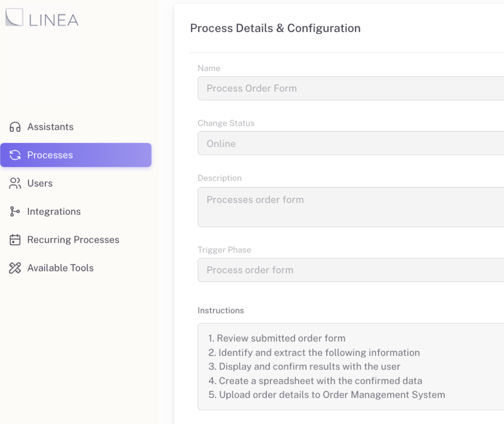Screen dimensions: 504x424
Task: Click line Create a spreadsheet with the confirmed data
Action: (315, 381)
